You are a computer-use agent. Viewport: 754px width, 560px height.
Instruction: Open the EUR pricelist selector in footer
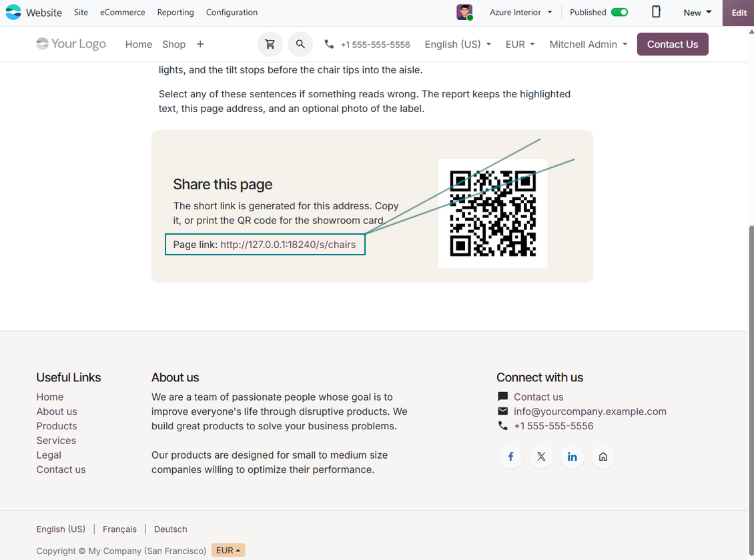tap(228, 551)
